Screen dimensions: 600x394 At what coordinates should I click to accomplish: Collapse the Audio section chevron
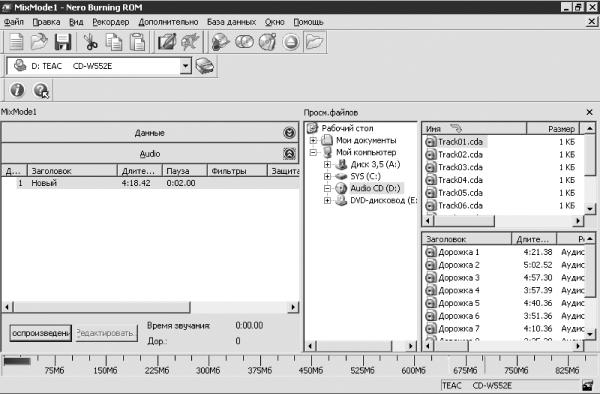289,154
